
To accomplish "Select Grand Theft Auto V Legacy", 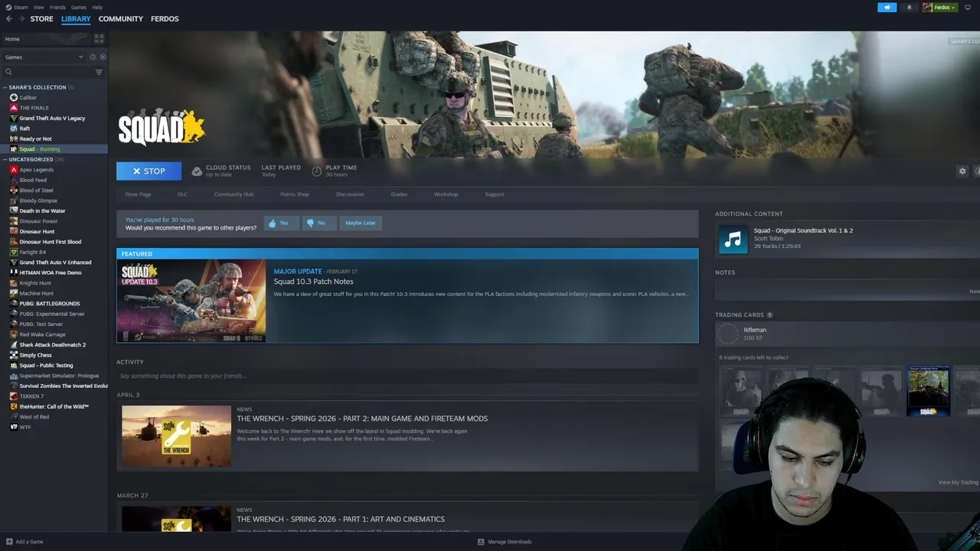I will tap(54, 118).
